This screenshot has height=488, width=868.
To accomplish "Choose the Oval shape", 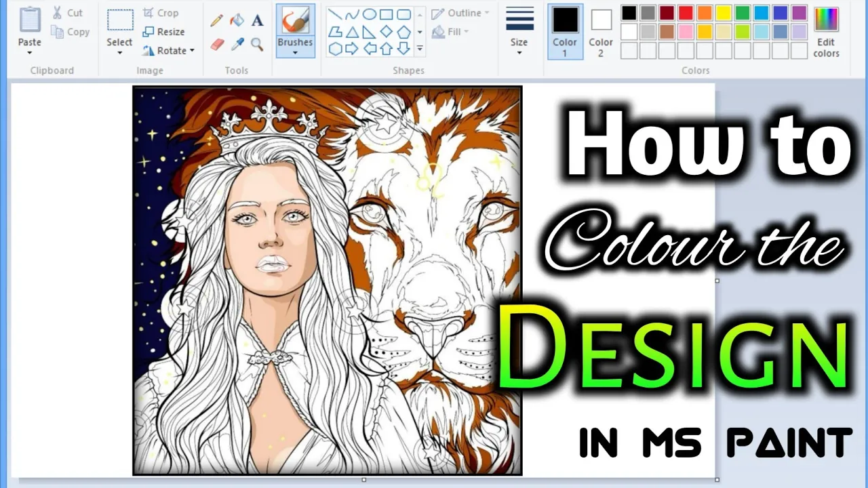I will coord(369,14).
